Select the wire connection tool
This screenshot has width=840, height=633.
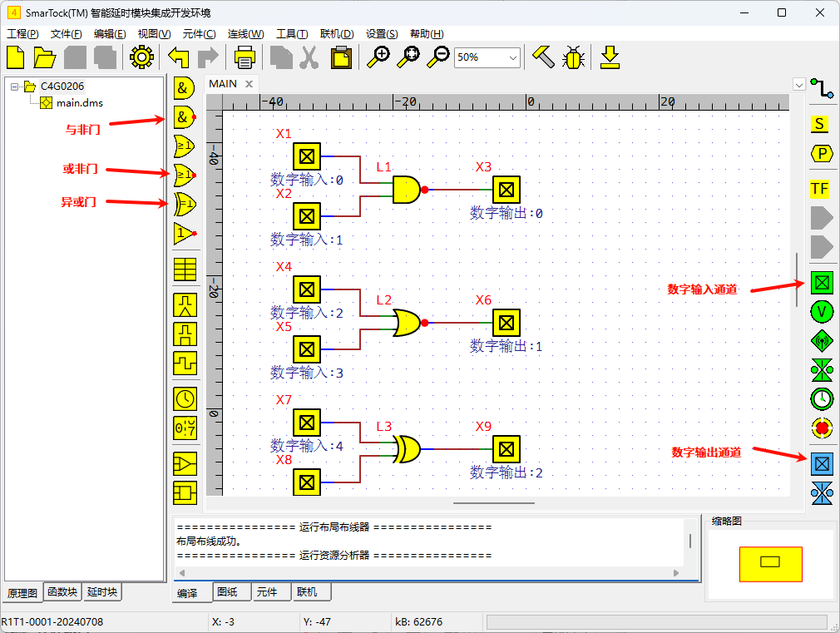[x=822, y=88]
